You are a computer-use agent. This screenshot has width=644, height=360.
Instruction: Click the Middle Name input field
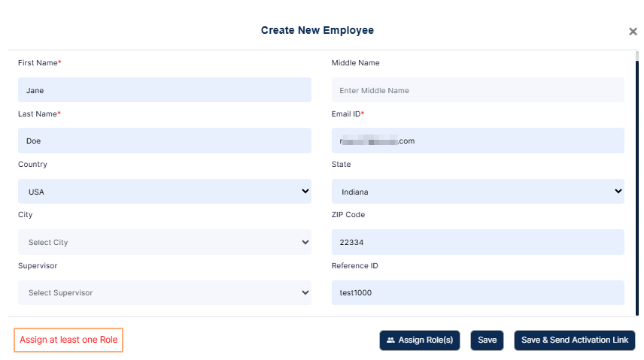[478, 90]
